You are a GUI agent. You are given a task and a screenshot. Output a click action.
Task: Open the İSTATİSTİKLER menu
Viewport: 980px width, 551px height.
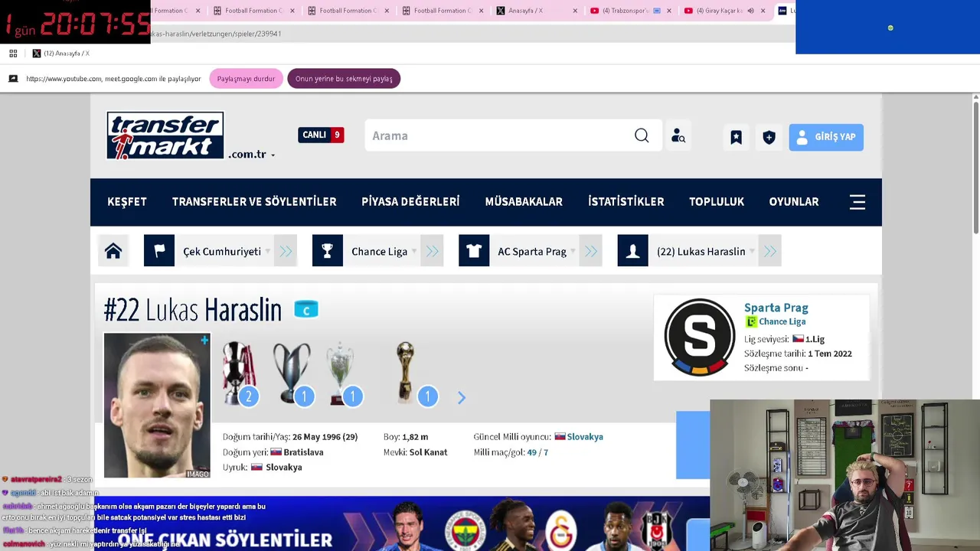[626, 202]
